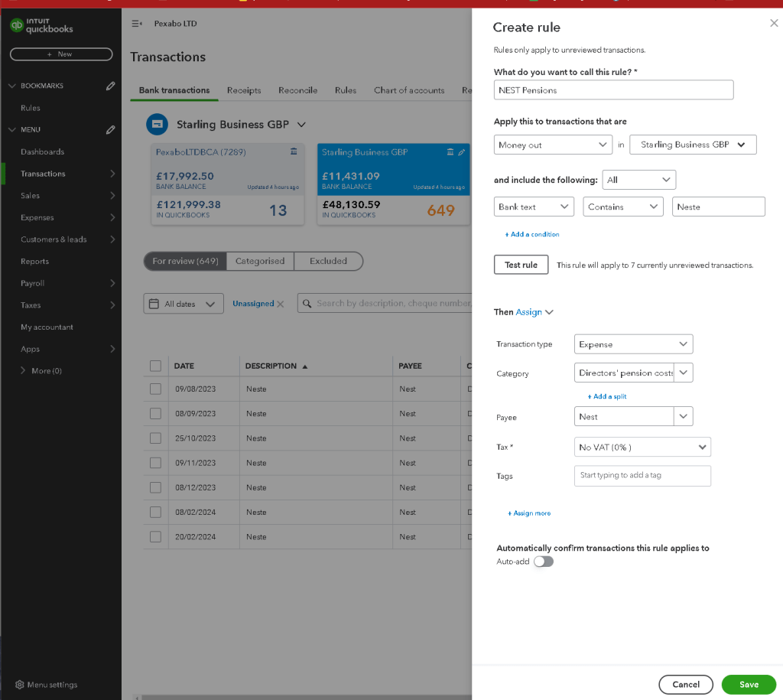Screen dimensions: 783x700
Task: Collapse the sidebar navigation hamburger icon
Action: click(x=137, y=24)
